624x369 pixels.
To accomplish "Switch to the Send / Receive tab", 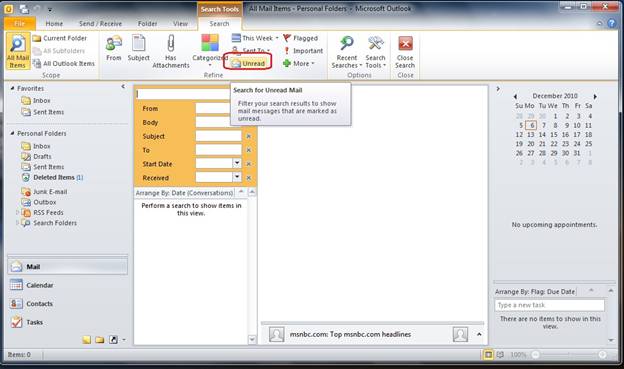I will [100, 23].
